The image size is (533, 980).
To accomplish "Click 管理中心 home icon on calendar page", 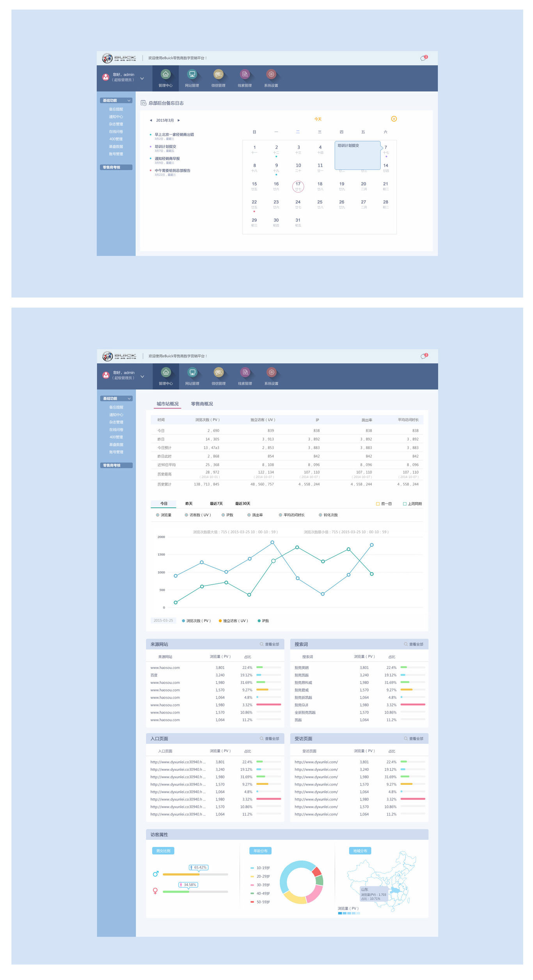I will point(165,74).
